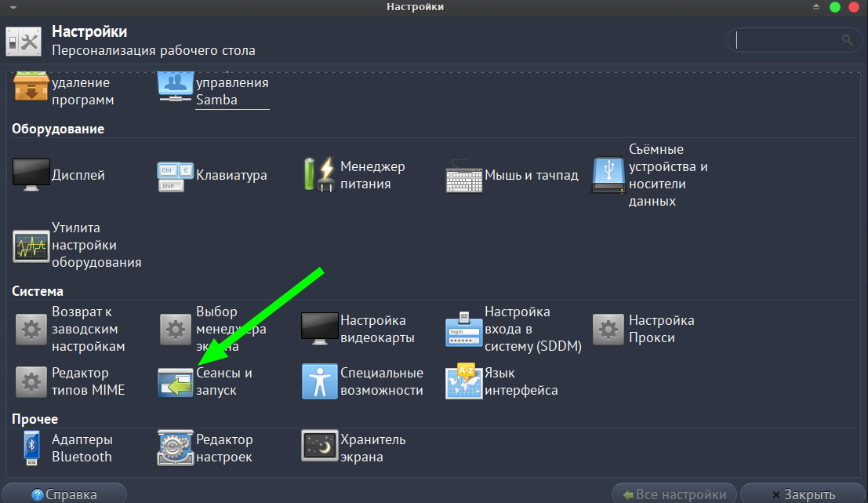Click the shade-up arrow in title bar
This screenshot has width=868, height=503.
point(816,6)
